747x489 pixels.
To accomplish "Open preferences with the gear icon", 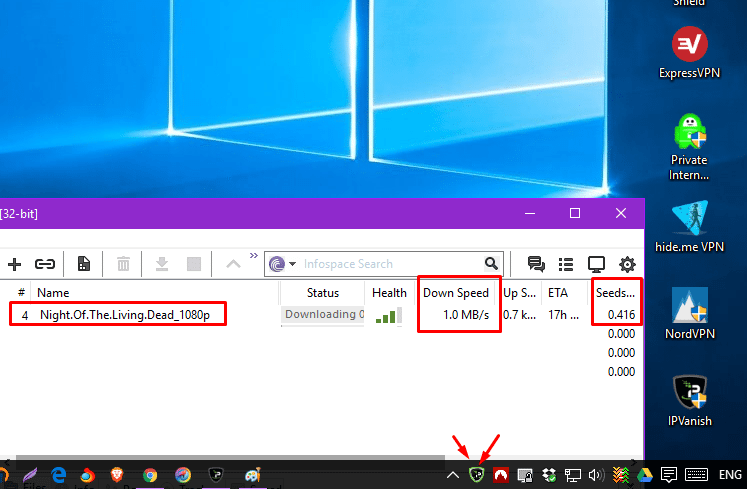I will 627,264.
